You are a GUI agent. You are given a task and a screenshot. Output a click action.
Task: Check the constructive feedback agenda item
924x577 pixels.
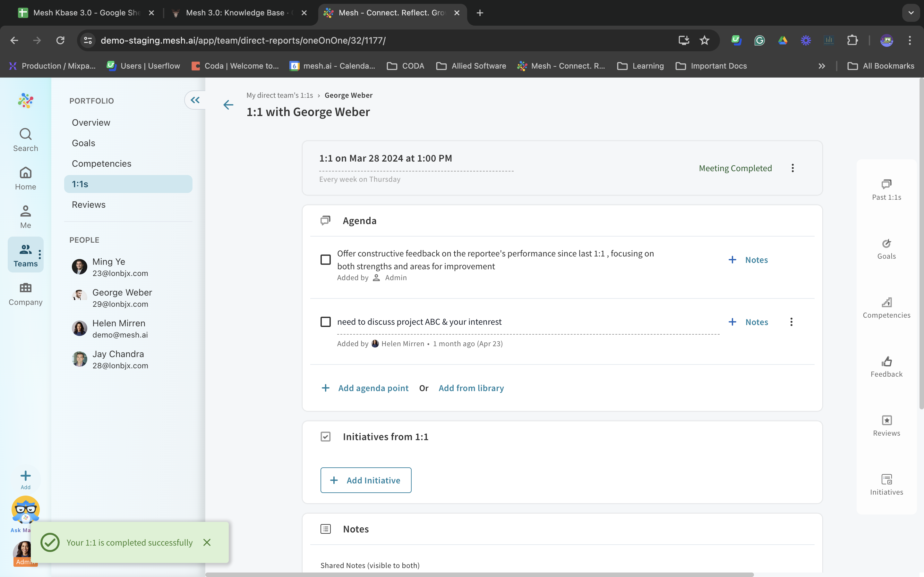325,260
